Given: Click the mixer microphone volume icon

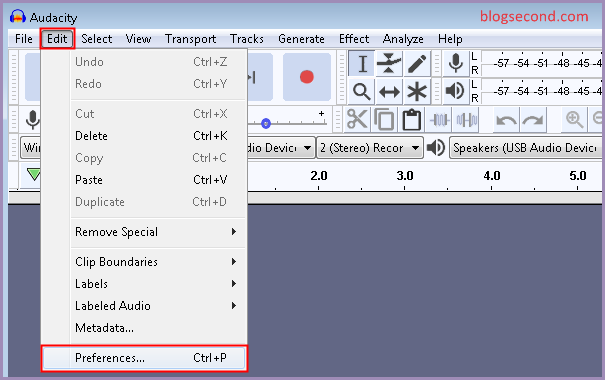Looking at the screenshot, I should tap(33, 120).
